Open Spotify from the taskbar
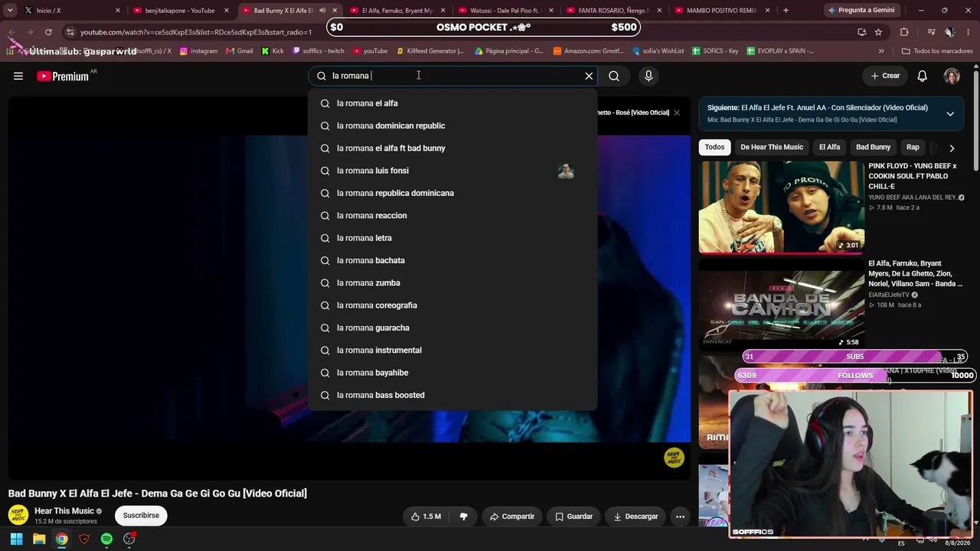Image resolution: width=980 pixels, height=551 pixels. coord(106,539)
